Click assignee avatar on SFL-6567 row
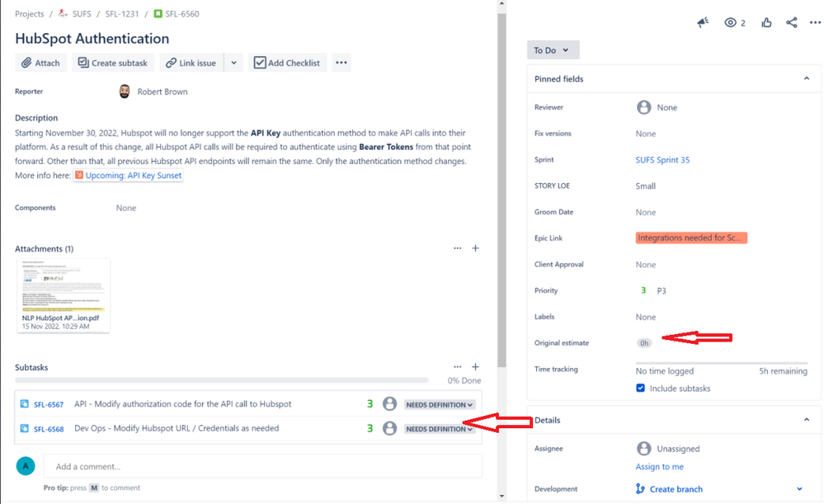The image size is (824, 504). (389, 403)
